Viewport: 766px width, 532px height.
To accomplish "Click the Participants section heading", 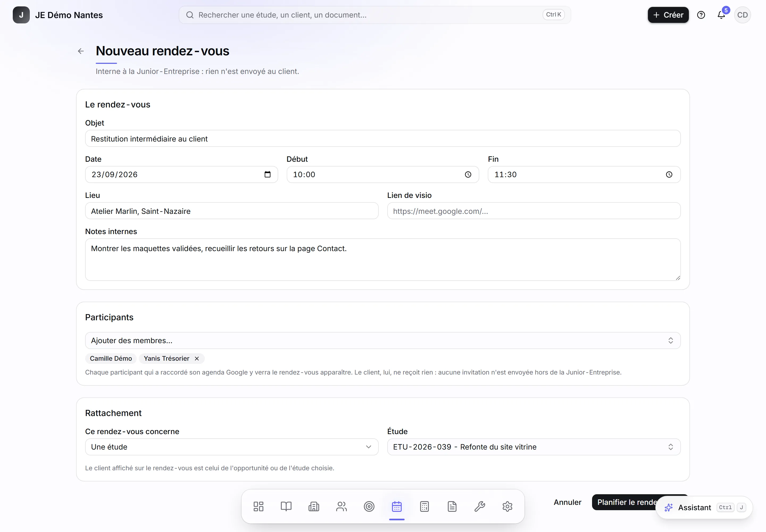I will point(109,317).
